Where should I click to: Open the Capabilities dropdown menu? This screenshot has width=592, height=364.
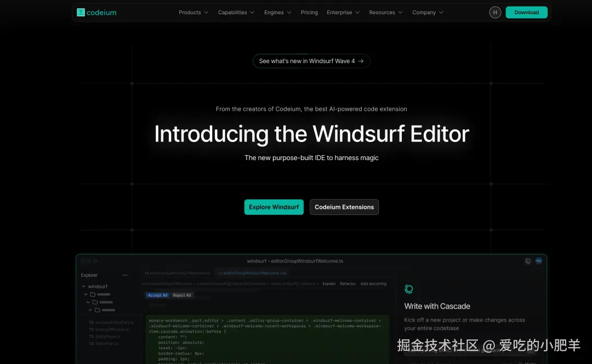point(236,13)
